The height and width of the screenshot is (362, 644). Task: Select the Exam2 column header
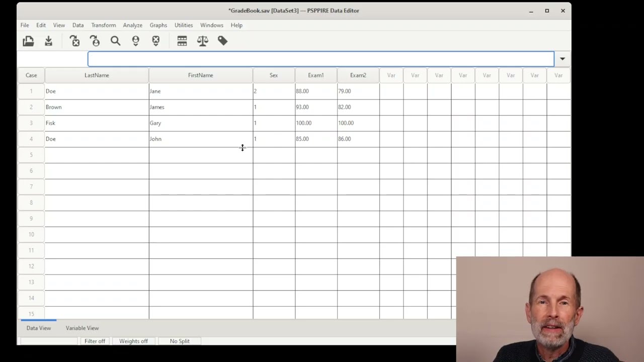pos(358,75)
